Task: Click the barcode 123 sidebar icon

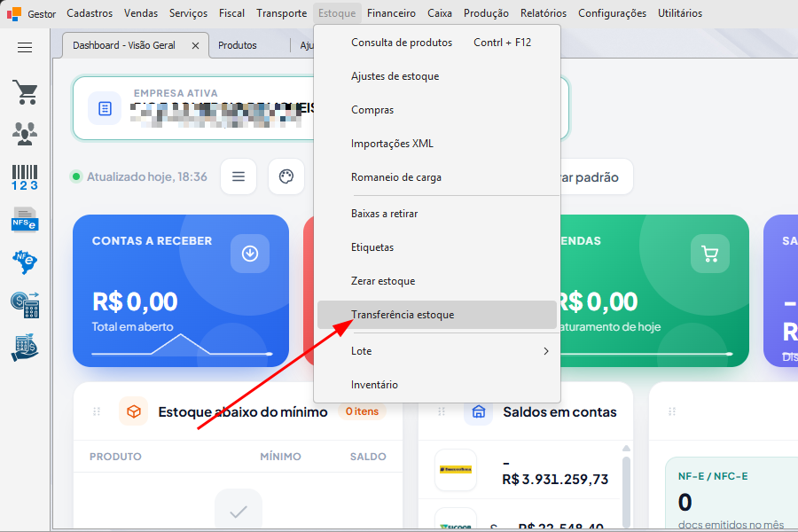Action: pyautogui.click(x=25, y=177)
